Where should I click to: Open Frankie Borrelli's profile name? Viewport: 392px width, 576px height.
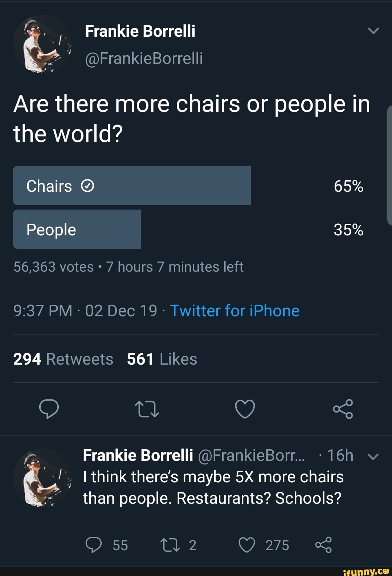click(x=141, y=31)
